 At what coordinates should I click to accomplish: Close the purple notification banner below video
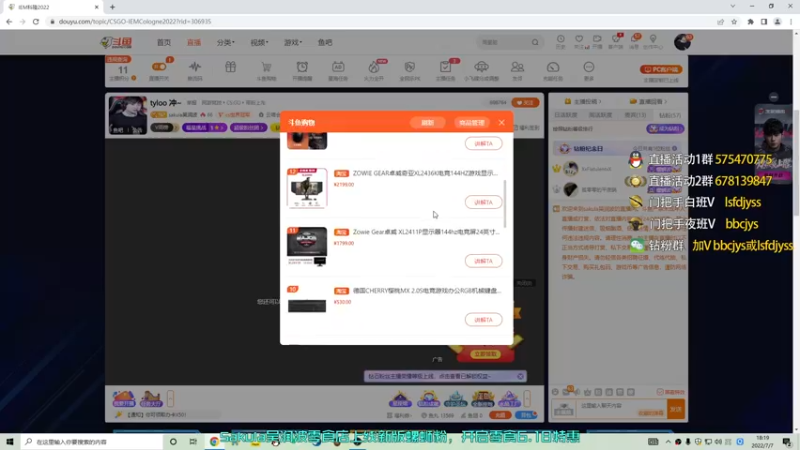pyautogui.click(x=520, y=376)
